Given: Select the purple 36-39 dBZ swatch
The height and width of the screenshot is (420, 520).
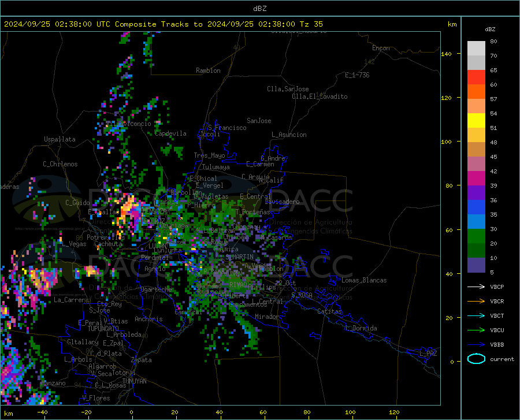Looking at the screenshot, I should tap(476, 193).
